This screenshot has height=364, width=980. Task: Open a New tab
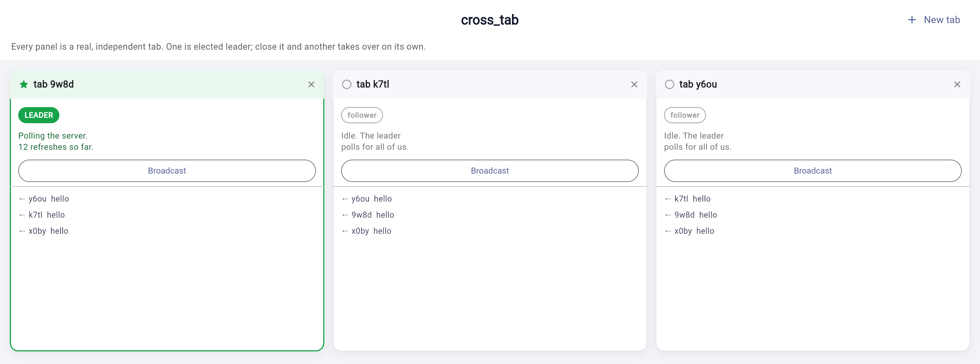934,20
